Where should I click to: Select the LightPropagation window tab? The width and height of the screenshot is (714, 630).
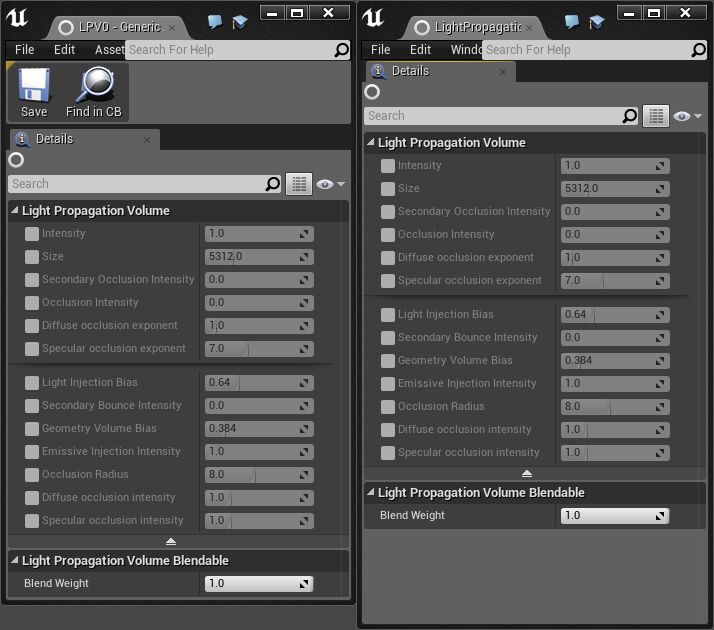click(477, 27)
